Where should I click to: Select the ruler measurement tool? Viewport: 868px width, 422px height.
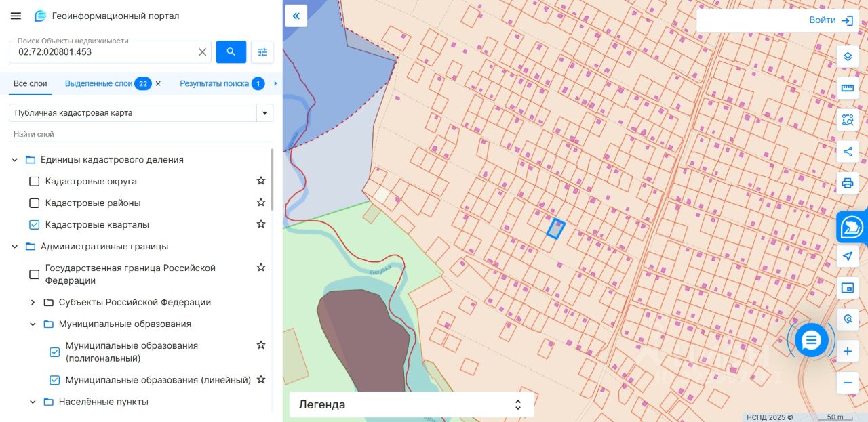point(847,88)
